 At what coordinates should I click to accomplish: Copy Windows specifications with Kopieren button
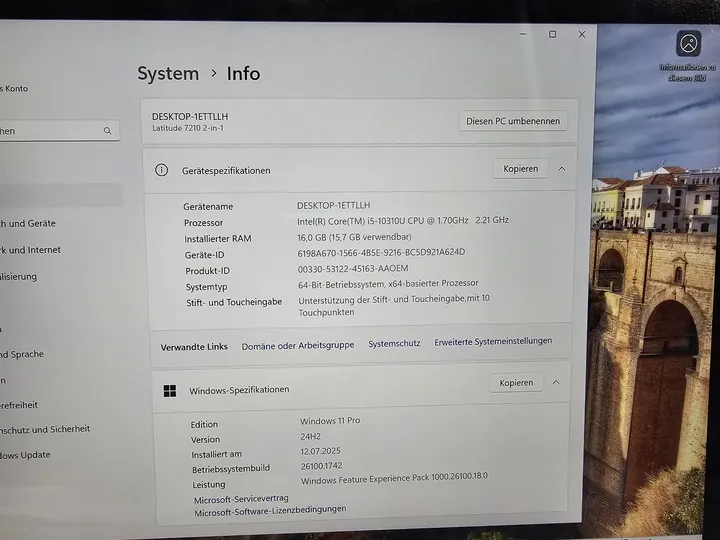(516, 382)
